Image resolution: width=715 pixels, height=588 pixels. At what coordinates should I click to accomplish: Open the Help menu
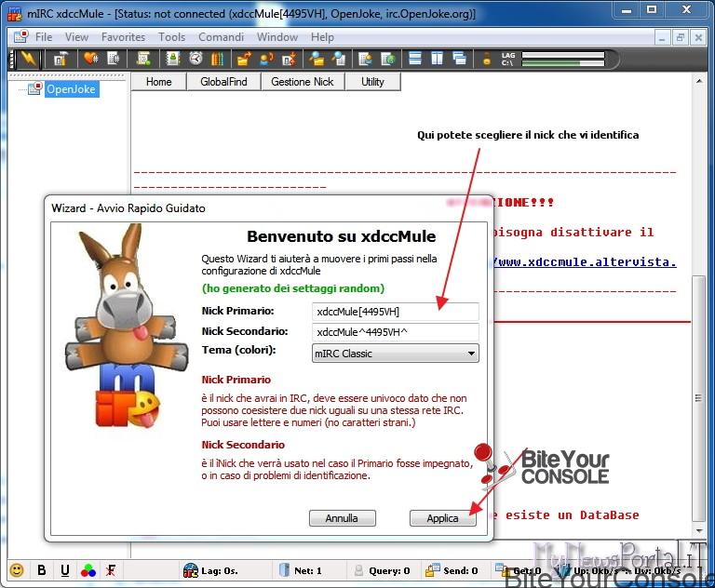click(322, 37)
